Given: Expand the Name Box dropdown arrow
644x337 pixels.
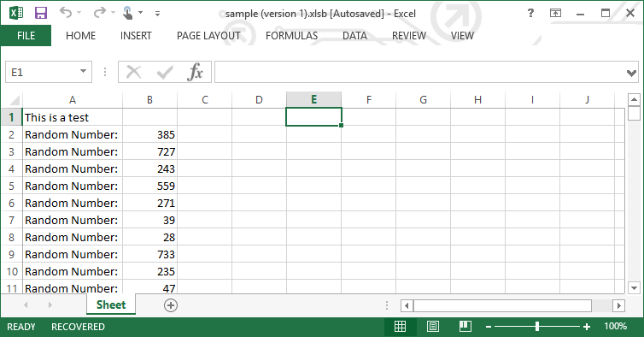Looking at the screenshot, I should 84,72.
